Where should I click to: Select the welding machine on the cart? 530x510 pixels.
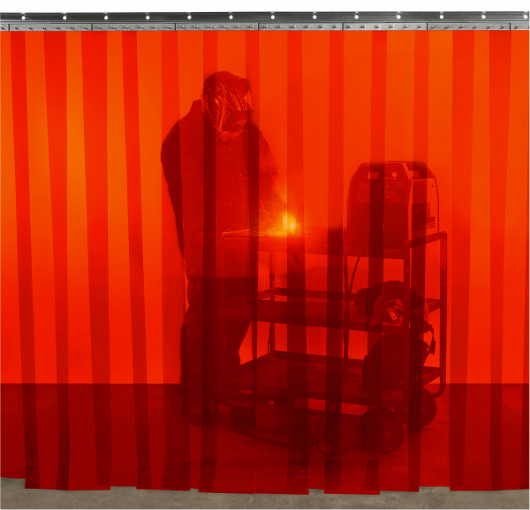tap(392, 204)
